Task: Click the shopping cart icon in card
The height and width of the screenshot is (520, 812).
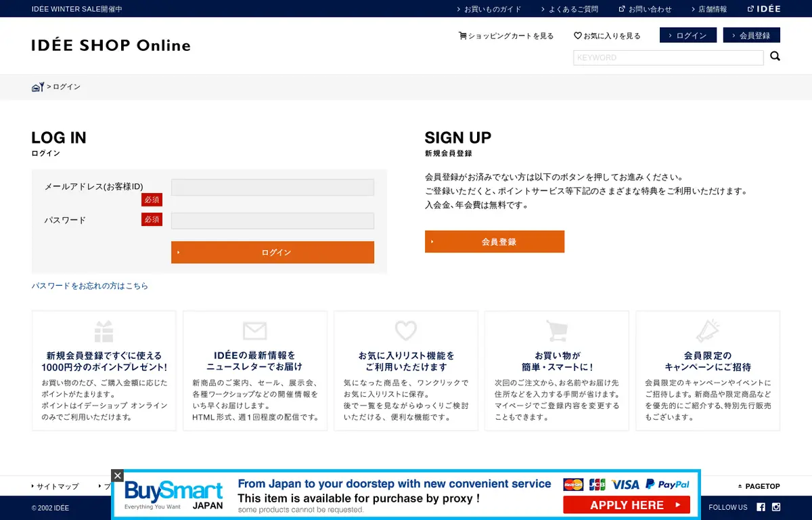Action: tap(556, 330)
